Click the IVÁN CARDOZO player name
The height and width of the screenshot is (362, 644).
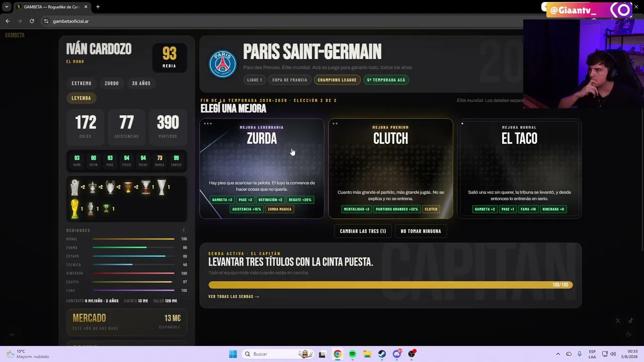(99, 49)
